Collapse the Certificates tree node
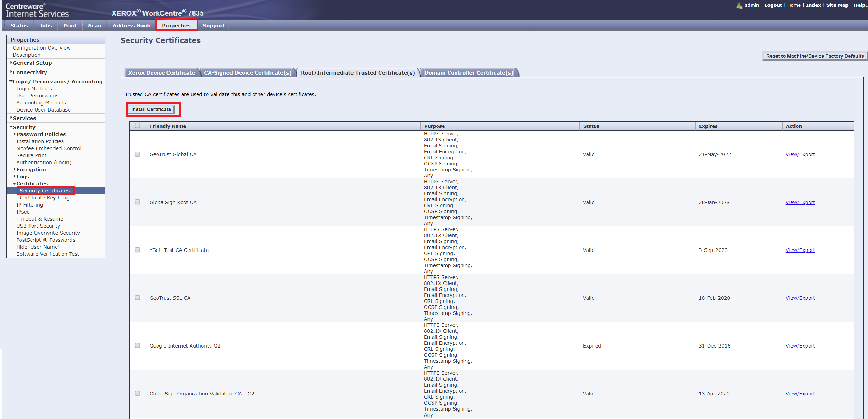 pyautogui.click(x=15, y=184)
